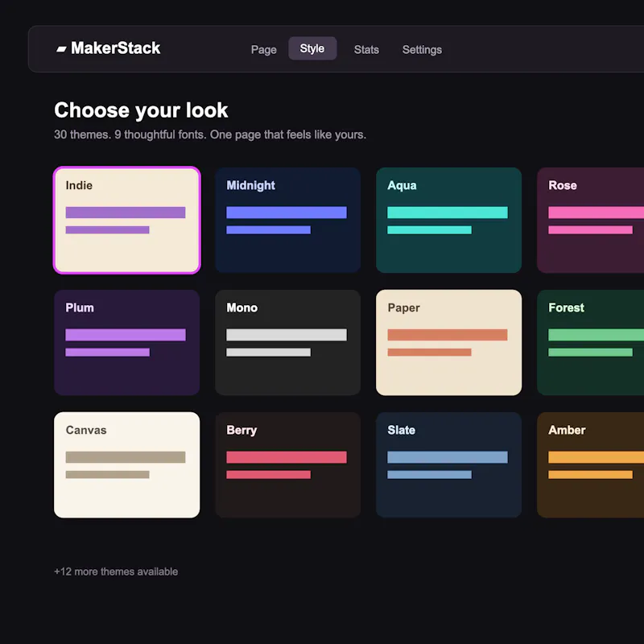Click the MakerStack logo icon
644x644 pixels.
pyautogui.click(x=61, y=49)
